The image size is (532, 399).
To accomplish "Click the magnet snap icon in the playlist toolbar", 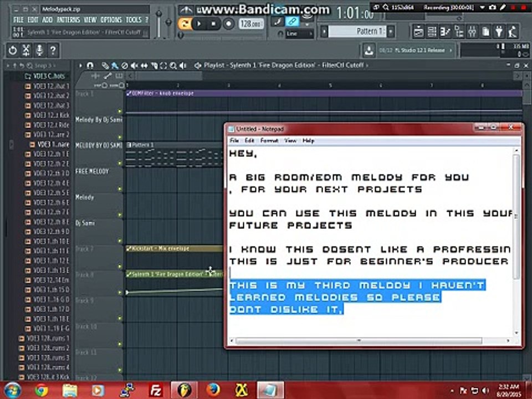I will tap(90, 65).
